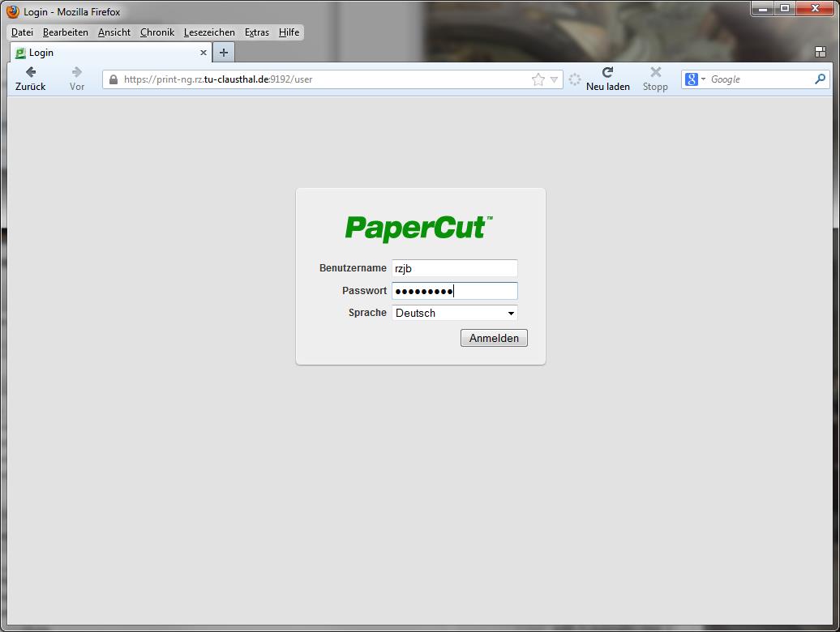
Task: Click the Vor forward arrow button
Action: pyautogui.click(x=77, y=73)
